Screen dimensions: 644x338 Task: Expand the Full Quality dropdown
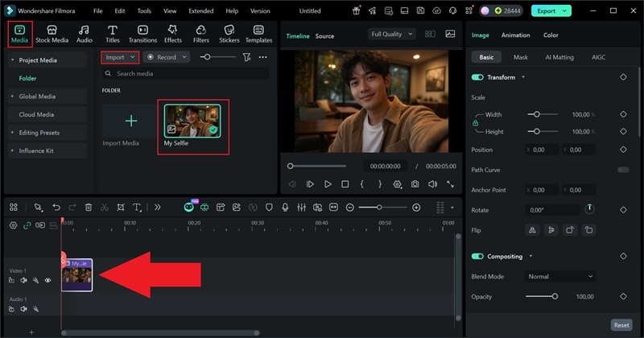pos(391,35)
